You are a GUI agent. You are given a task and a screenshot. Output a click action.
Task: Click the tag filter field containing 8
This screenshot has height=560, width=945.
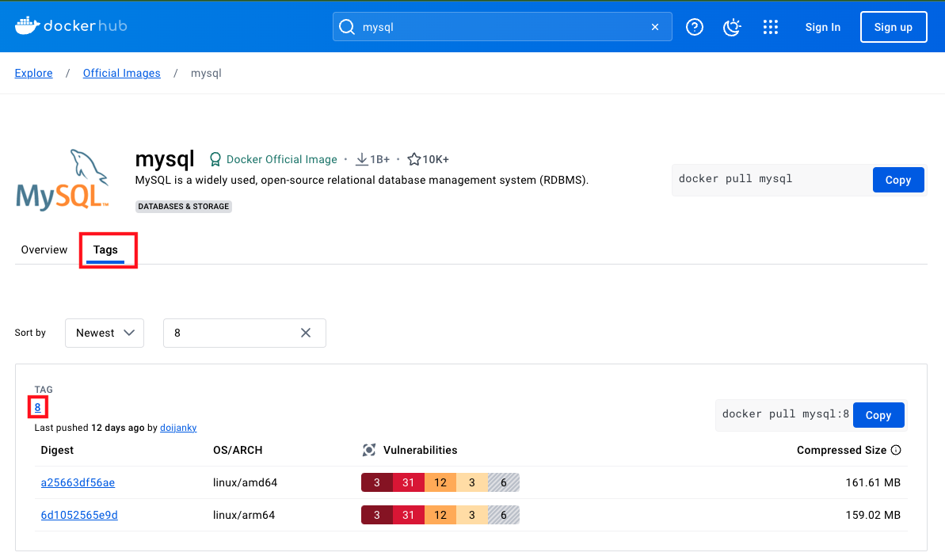click(x=244, y=333)
